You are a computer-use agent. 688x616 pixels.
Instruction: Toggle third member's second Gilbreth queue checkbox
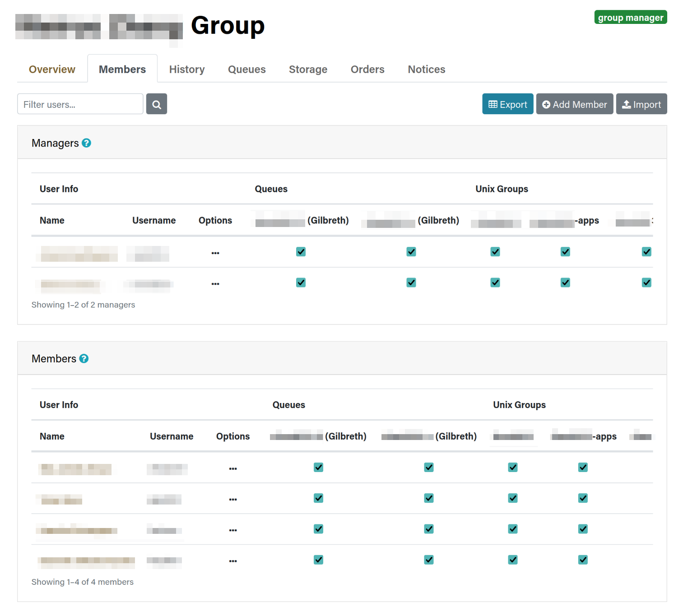429,529
